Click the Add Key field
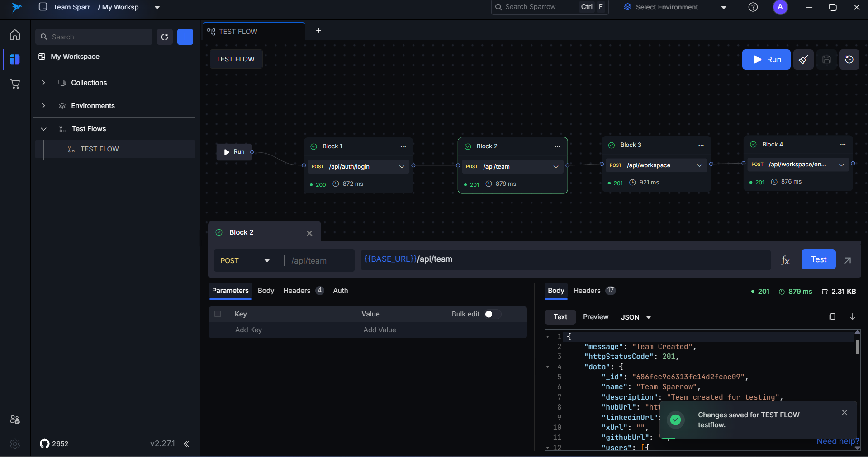This screenshot has width=868, height=457. click(x=248, y=330)
